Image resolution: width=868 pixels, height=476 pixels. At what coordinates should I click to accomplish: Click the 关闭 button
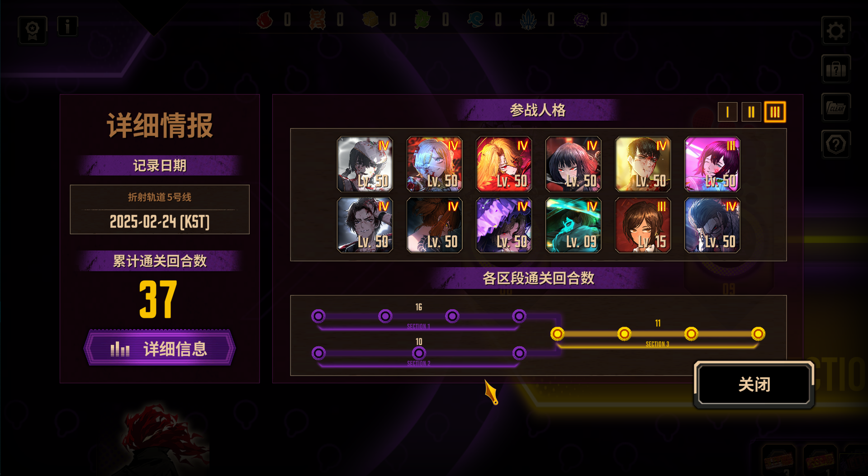pos(754,385)
